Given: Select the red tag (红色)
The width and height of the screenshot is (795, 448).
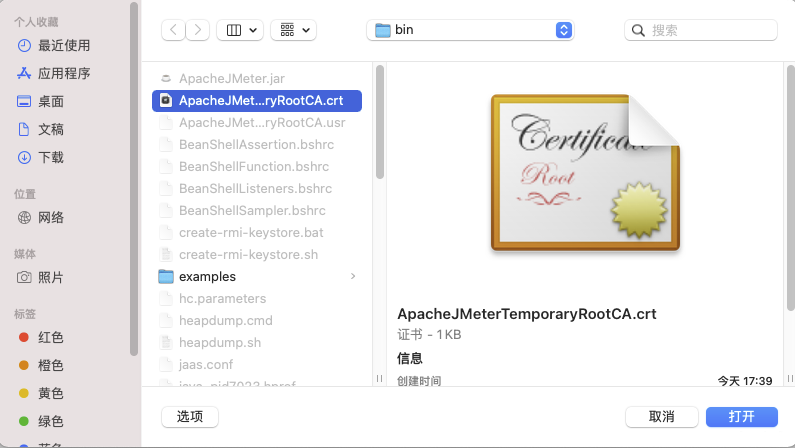Looking at the screenshot, I should (x=41, y=337).
